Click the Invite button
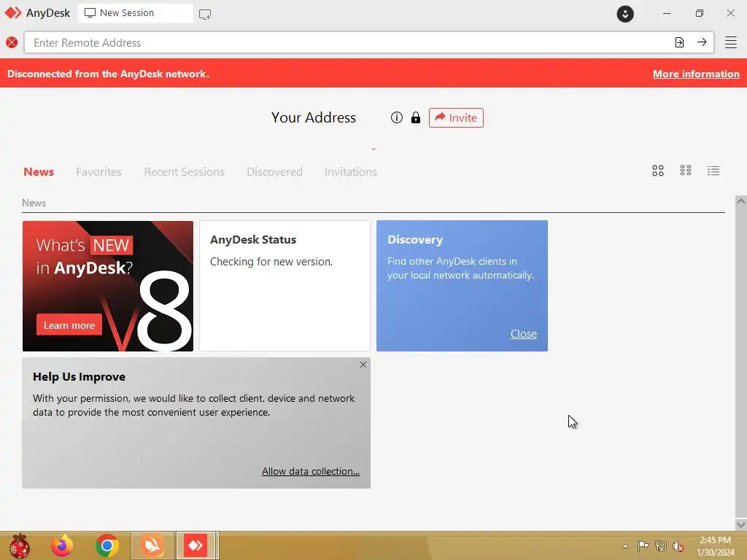Viewport: 747px width, 560px height. [x=456, y=117]
